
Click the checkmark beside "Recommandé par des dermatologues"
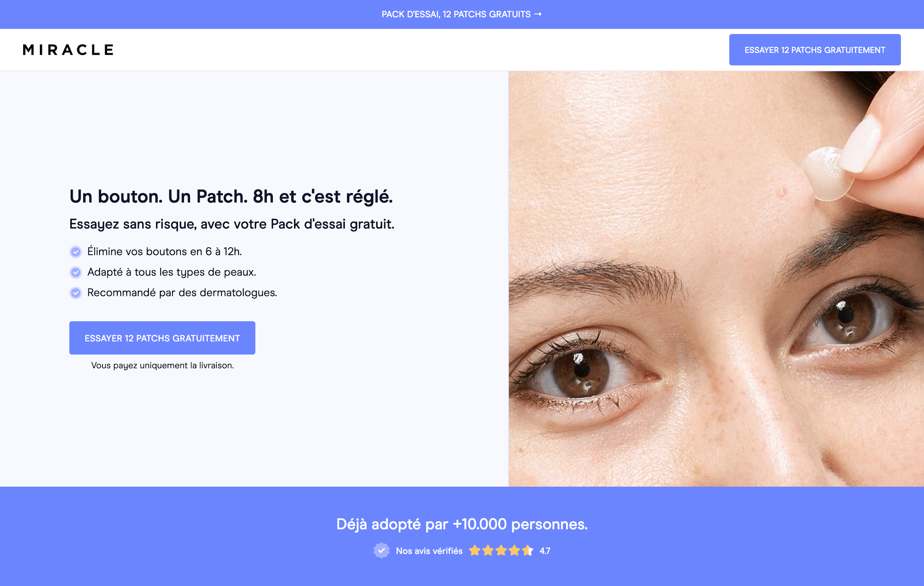click(x=76, y=293)
